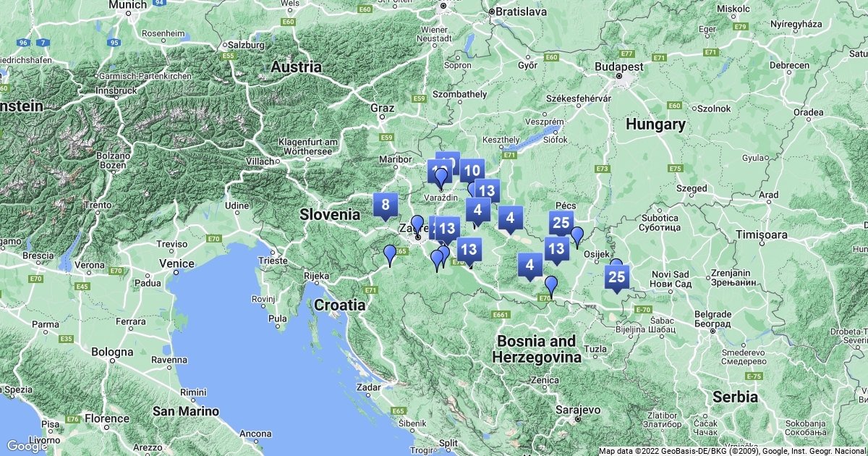Viewport: 868px width, 456px height.
Task: Click the 4 cluster marker directly below the Varaždin 13
Action: click(x=477, y=211)
